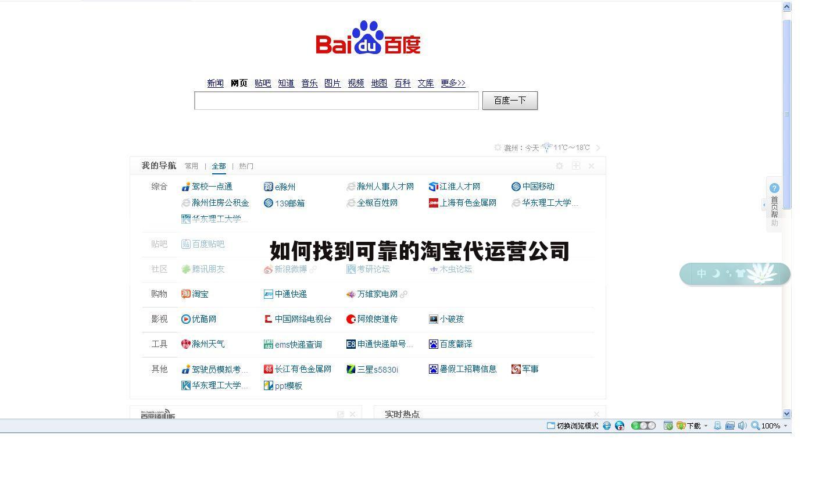837x504 pixels.
Task: Click the browser window green-clock icon in status bar
Action: 668,426
